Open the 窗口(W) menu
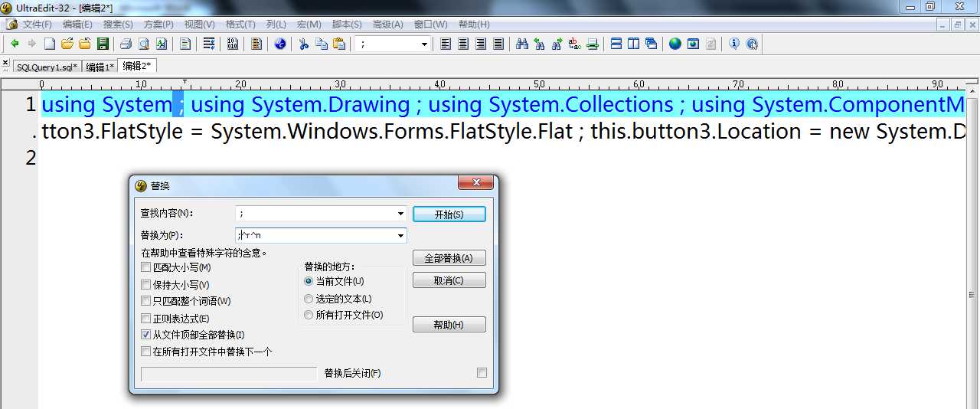This screenshot has height=409, width=980. pyautogui.click(x=430, y=25)
